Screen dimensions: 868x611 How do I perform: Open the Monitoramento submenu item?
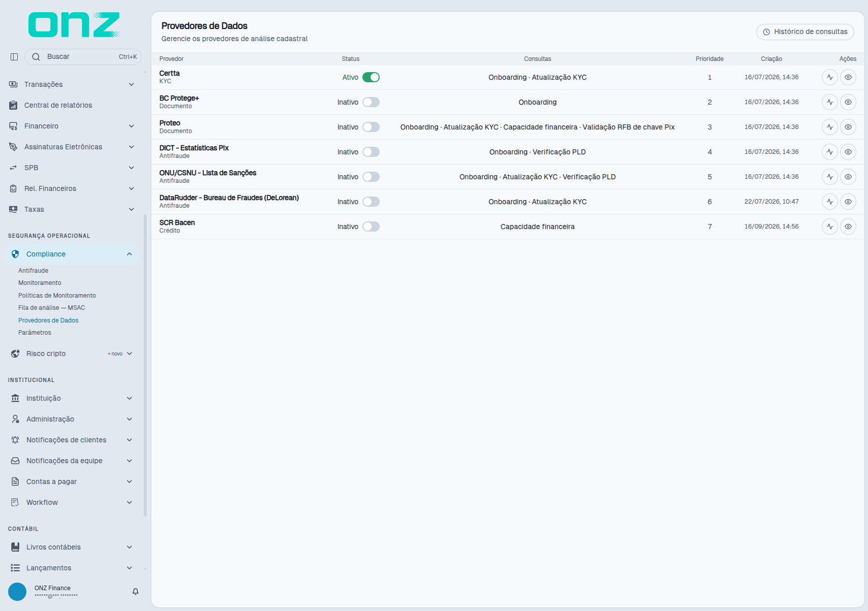click(40, 283)
